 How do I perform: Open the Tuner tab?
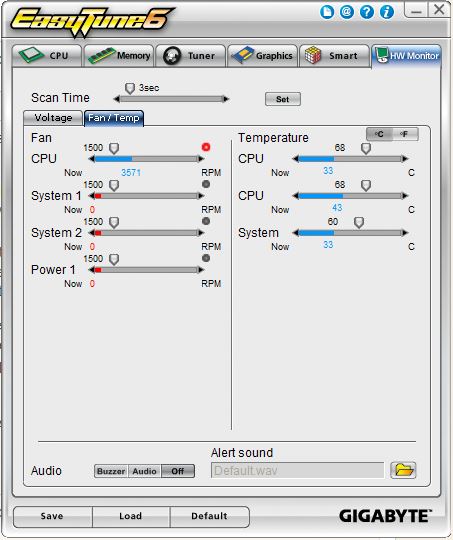(x=191, y=55)
